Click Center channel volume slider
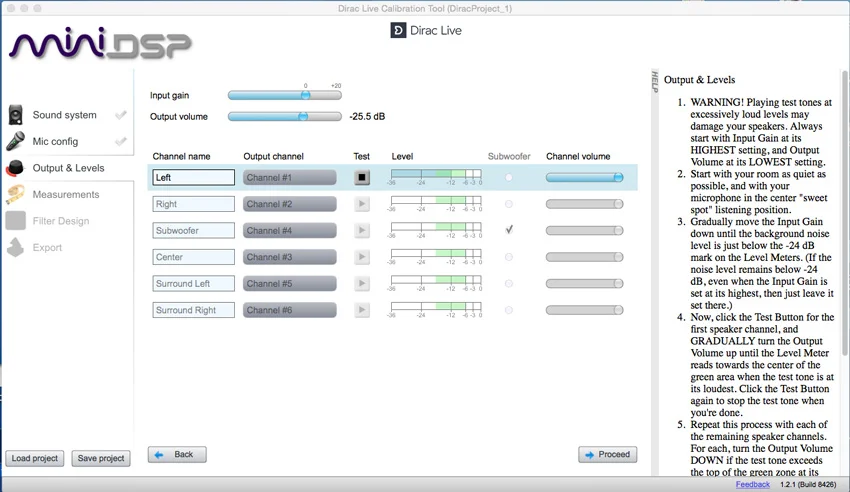850x492 pixels. point(584,257)
